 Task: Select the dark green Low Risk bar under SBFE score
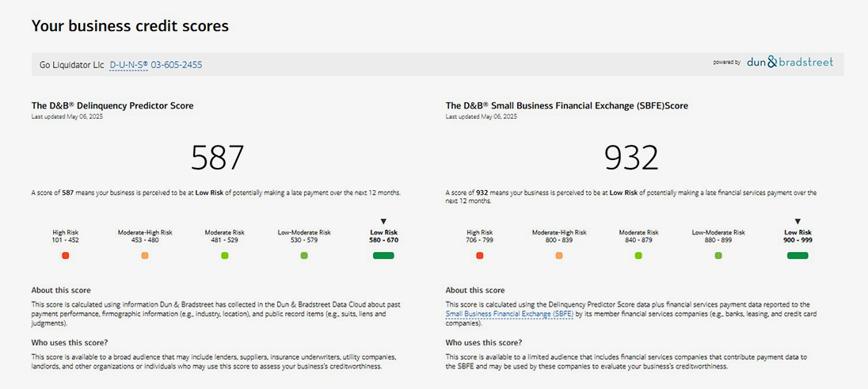click(798, 255)
